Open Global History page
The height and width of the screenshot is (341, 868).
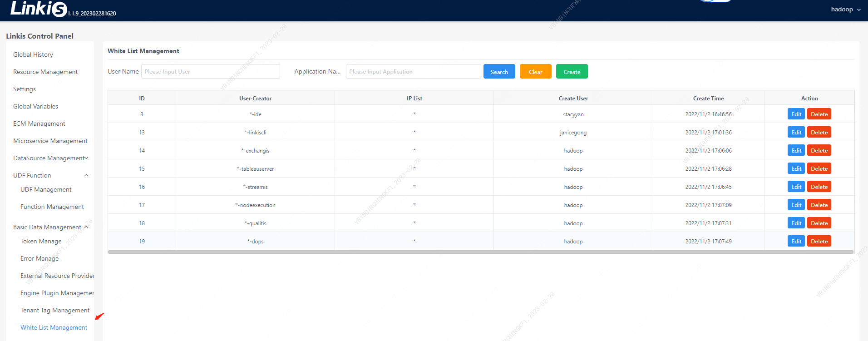33,55
